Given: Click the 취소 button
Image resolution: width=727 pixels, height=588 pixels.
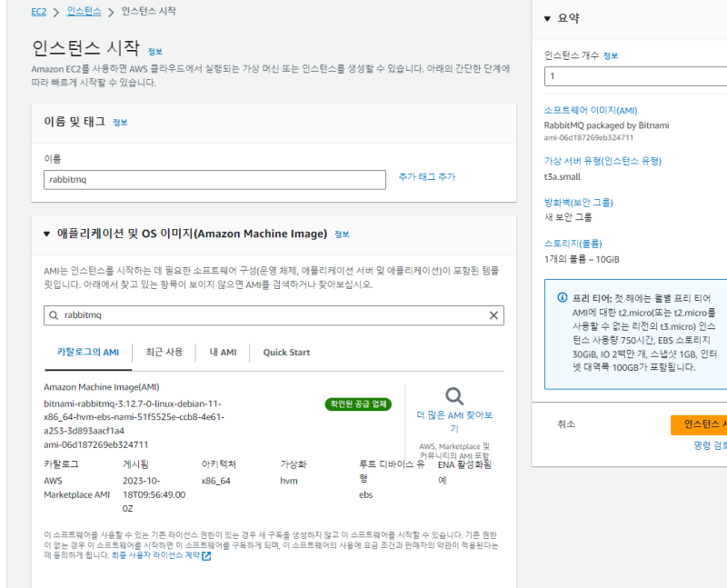Looking at the screenshot, I should 566,424.
